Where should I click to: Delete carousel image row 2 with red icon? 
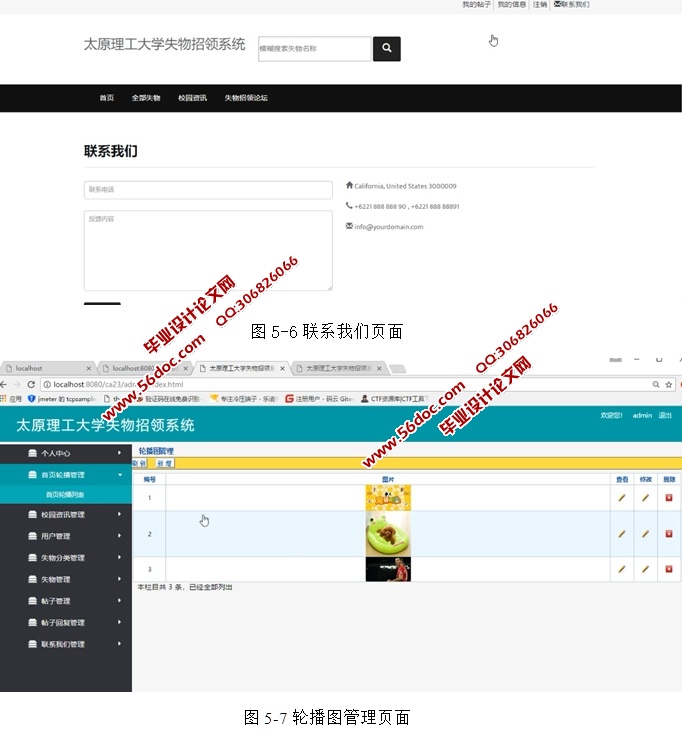669,534
